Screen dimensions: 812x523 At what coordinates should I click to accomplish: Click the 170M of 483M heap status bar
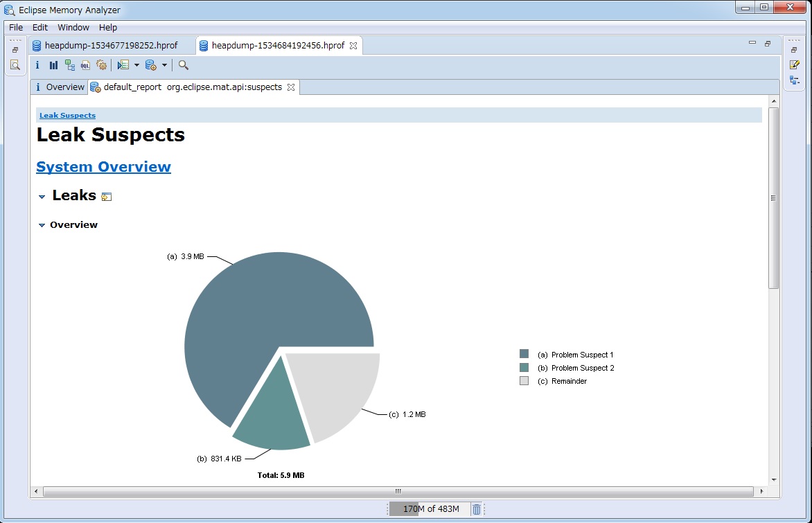[430, 509]
